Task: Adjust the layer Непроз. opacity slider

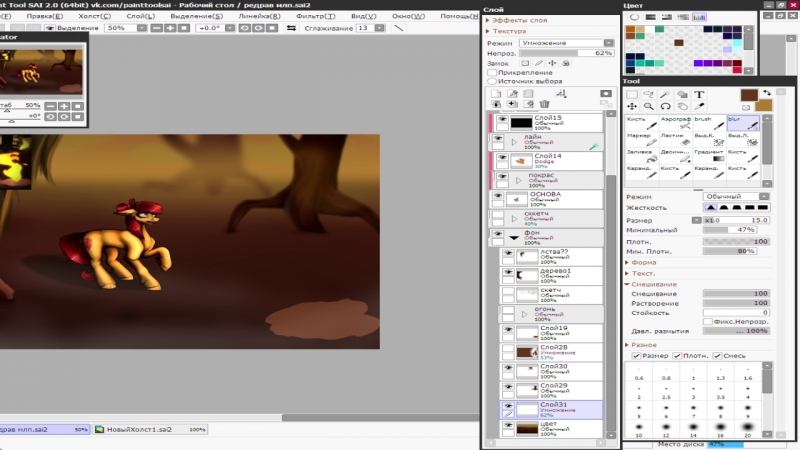Action: pyautogui.click(x=566, y=53)
